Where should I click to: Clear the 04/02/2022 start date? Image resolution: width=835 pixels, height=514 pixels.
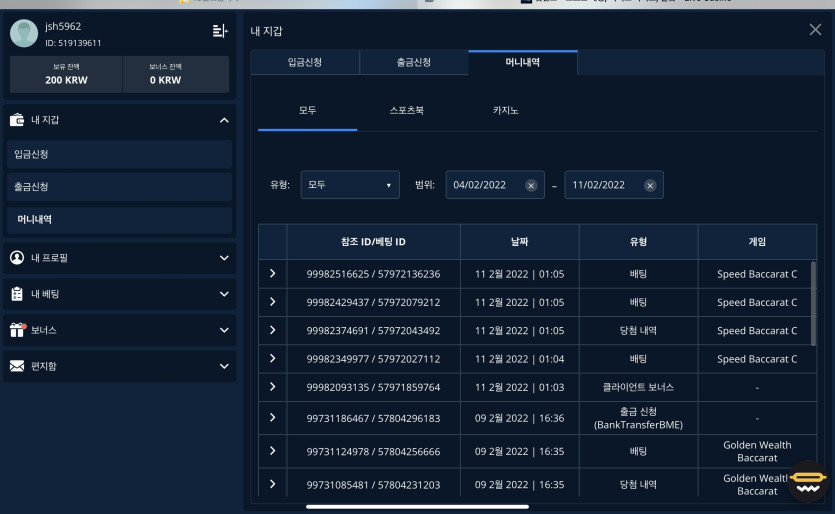tap(531, 185)
